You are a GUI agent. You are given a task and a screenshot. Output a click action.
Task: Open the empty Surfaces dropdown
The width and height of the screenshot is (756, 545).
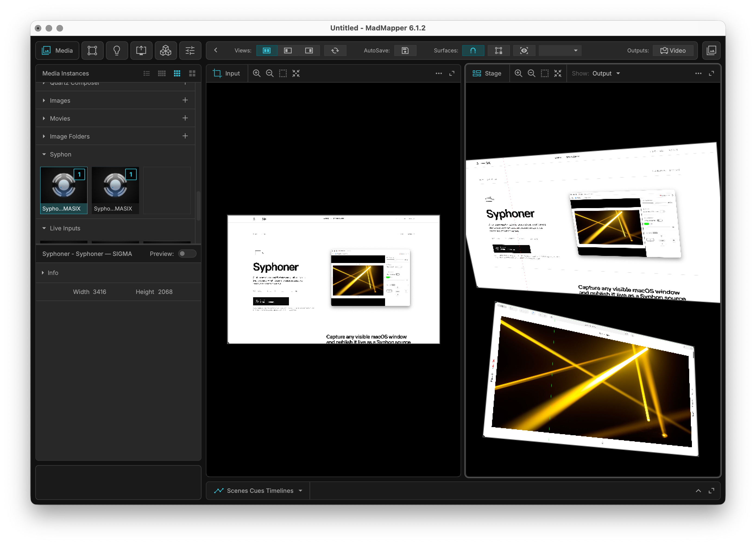point(560,50)
